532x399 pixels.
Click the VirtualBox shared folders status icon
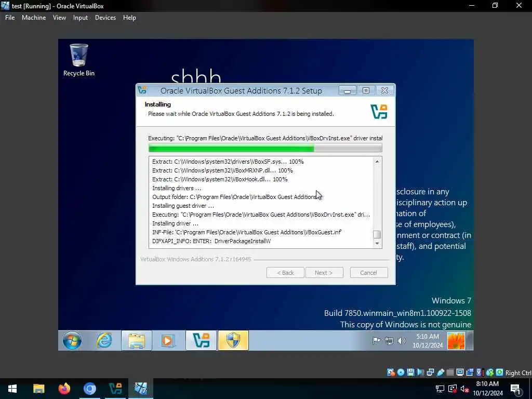tap(450, 373)
